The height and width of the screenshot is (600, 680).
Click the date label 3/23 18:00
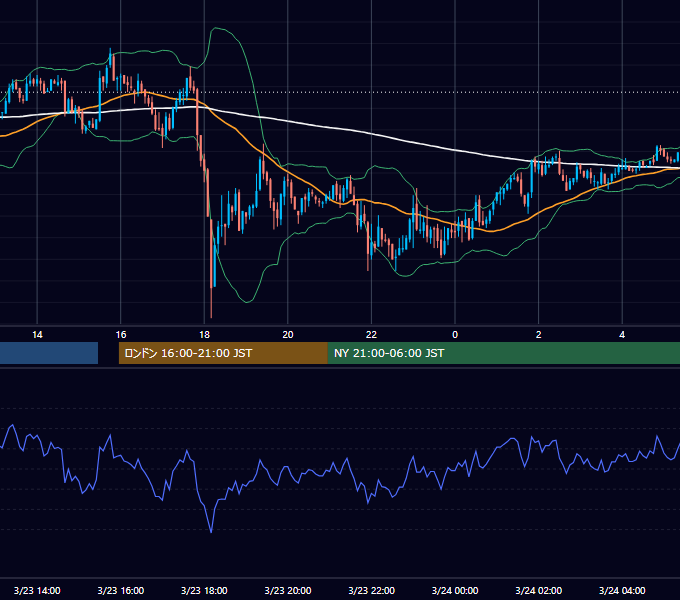pos(204,590)
